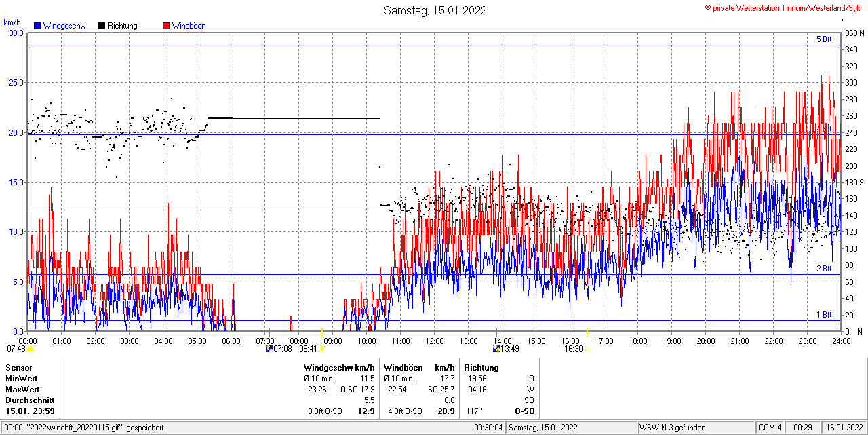Click the blue Windgeschw legend swatch
The height and width of the screenshot is (435, 868).
point(37,26)
